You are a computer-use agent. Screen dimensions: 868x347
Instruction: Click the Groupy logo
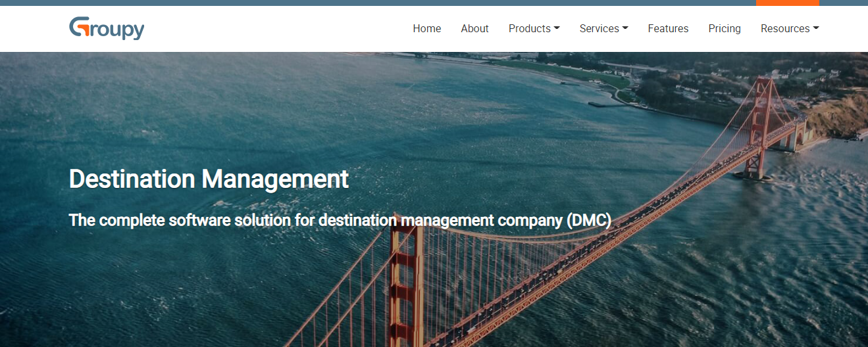[107, 28]
